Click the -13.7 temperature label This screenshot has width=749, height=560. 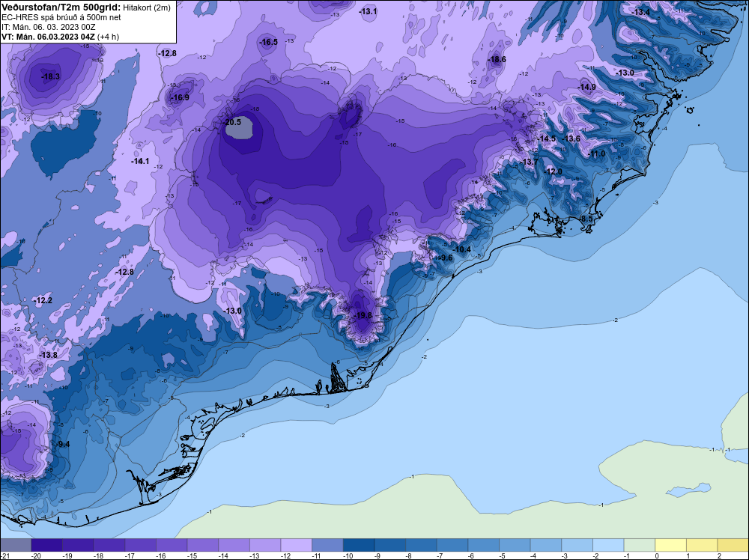530,162
